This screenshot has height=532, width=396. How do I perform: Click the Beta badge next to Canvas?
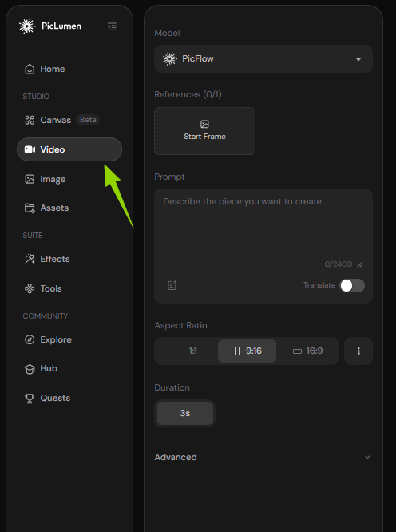click(88, 120)
